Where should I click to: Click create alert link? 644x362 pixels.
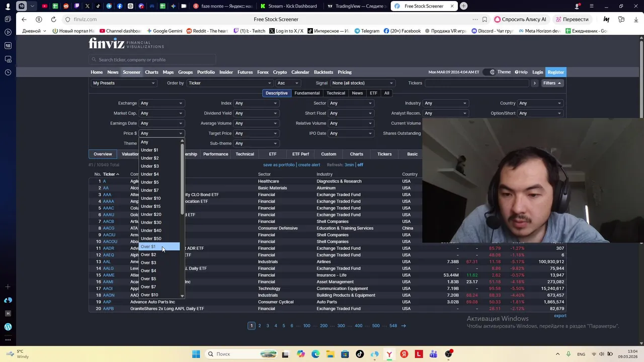[x=309, y=165]
